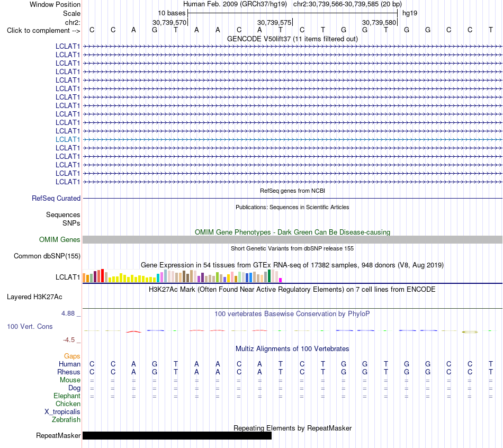The image size is (503, 448).
Task: Click the Zebrafish alignment row label
Action: pyautogui.click(x=66, y=420)
